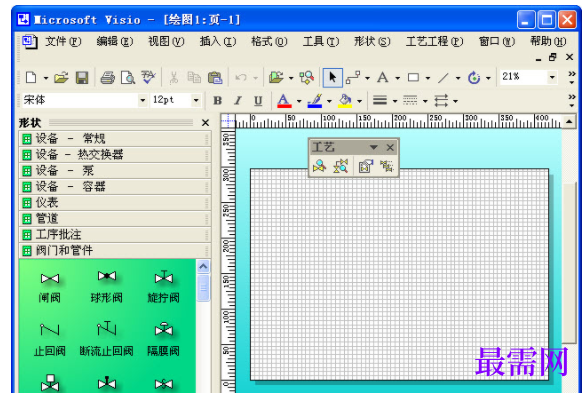The height and width of the screenshot is (393, 587).
Task: Toggle Italic formatting
Action: click(238, 100)
